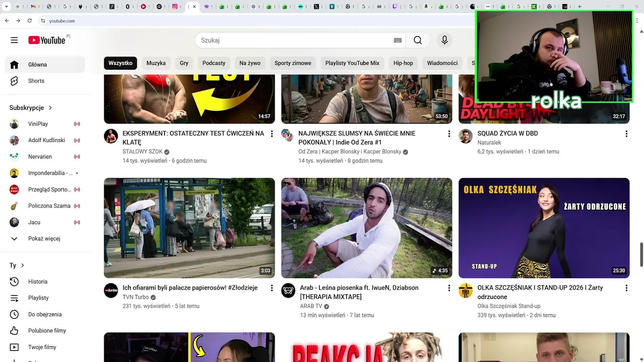Open Shorts from the sidebar
The height and width of the screenshot is (362, 644).
tap(45, 81)
